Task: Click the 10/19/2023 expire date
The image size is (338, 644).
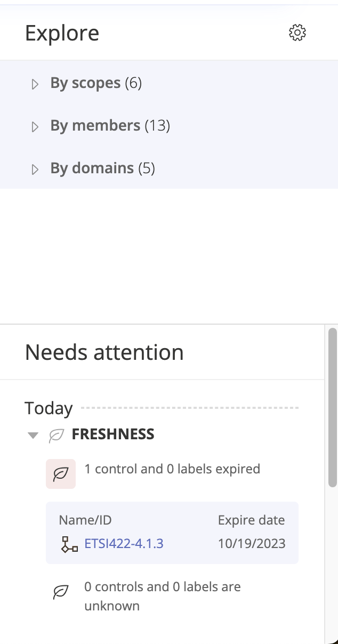Action: 252,544
